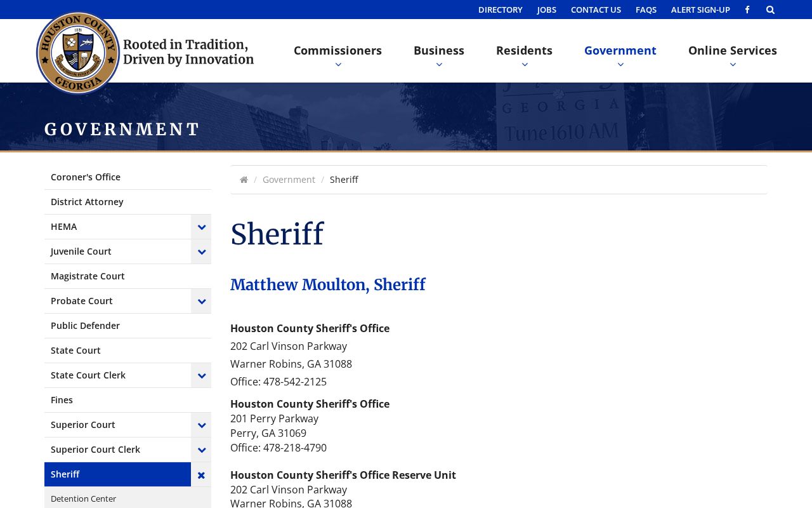Open the Facebook page icon
Screen dimensions: 812x508
tap(747, 10)
